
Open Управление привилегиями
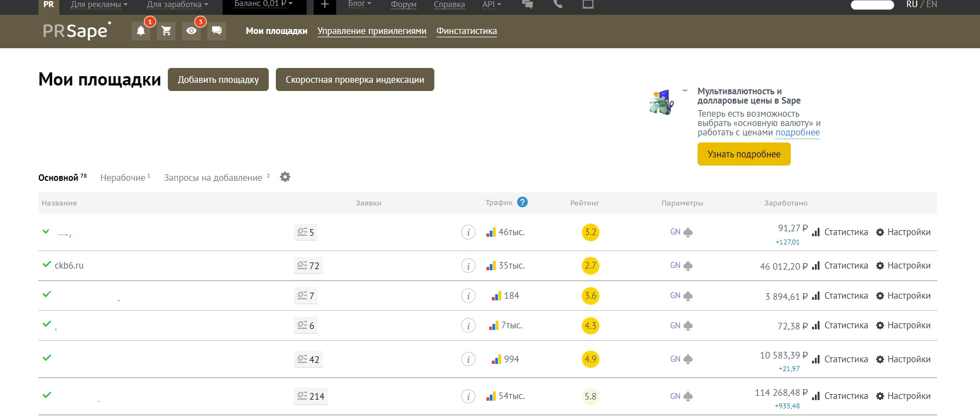tap(372, 31)
